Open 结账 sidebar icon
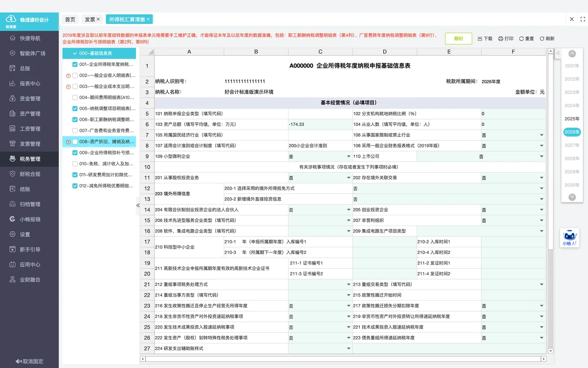Viewport: 588px width, 368px height. [12, 189]
